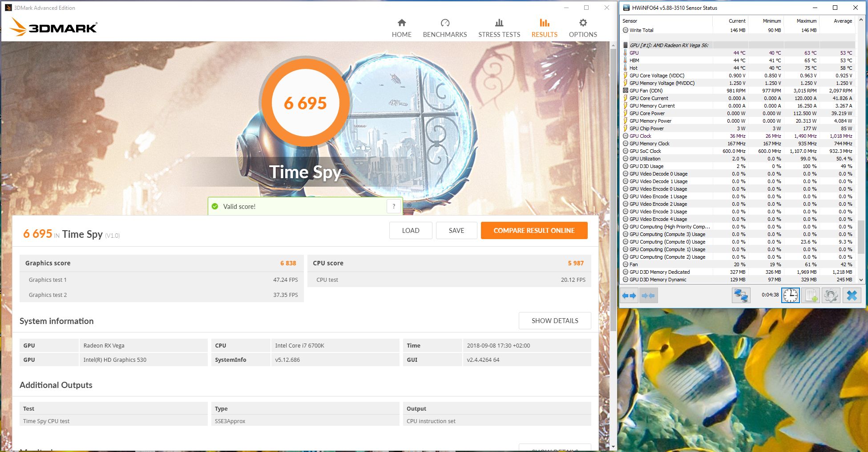Click the Maximum column header in HWiNFO
The width and height of the screenshot is (868, 452).
pos(802,21)
